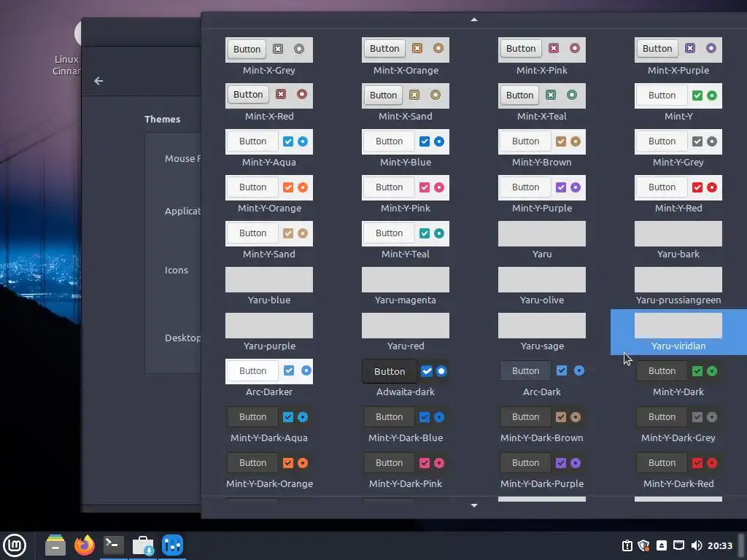Choose the Arc-Dark theme
The image size is (747, 560).
pyautogui.click(x=542, y=378)
